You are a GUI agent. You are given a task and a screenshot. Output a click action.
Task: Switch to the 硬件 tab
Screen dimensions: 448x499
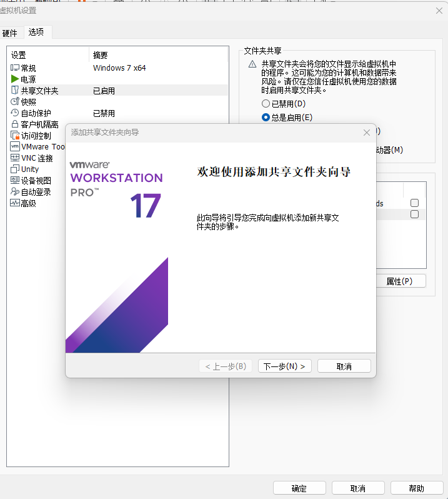(x=10, y=33)
